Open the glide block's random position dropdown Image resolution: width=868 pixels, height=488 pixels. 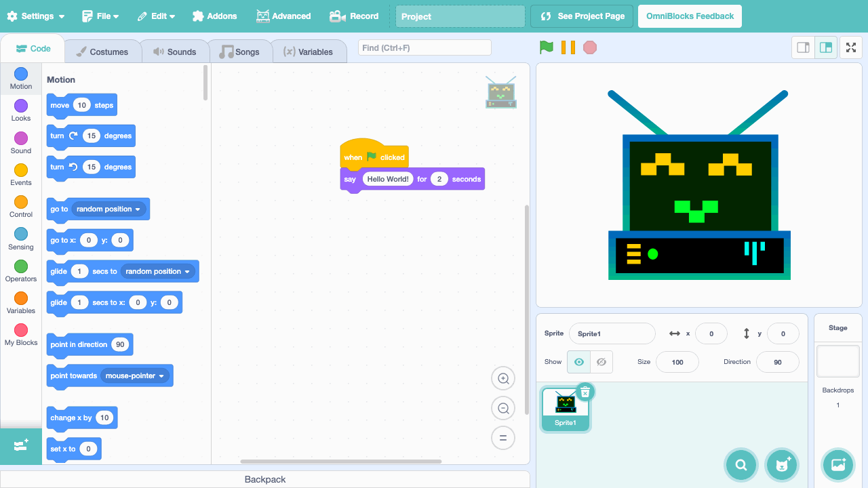pos(159,272)
